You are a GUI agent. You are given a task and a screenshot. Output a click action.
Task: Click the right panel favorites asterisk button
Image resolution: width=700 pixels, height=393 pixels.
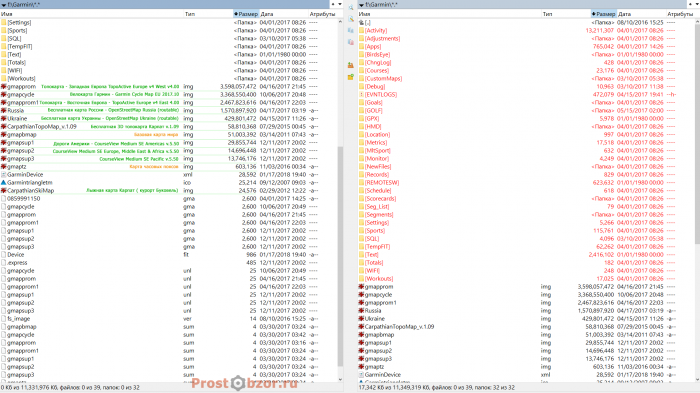point(690,4)
